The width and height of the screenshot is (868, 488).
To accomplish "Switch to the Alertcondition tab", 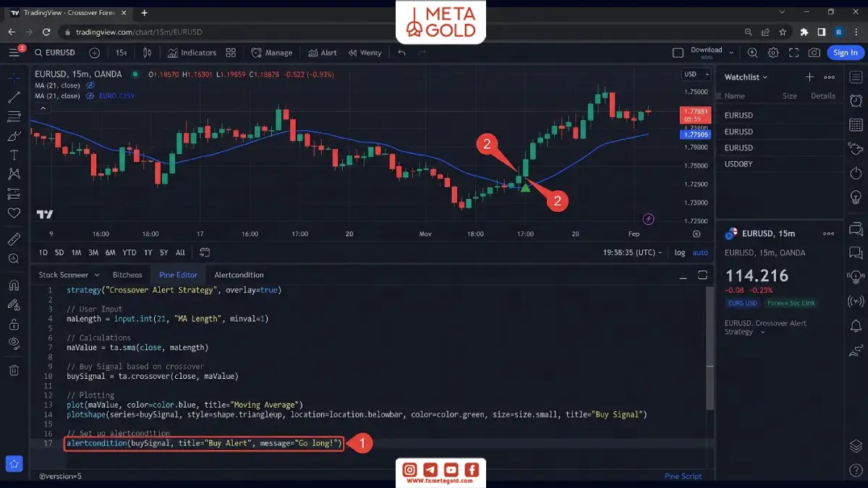I will (239, 275).
